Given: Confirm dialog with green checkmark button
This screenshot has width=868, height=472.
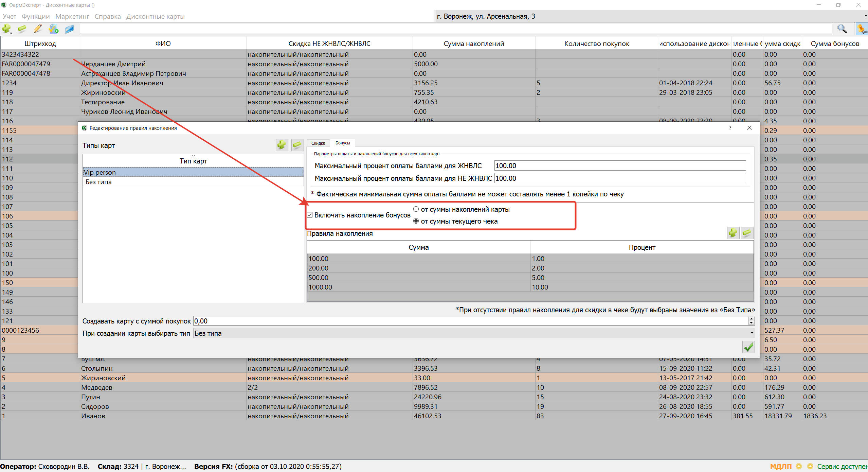Looking at the screenshot, I should (748, 347).
